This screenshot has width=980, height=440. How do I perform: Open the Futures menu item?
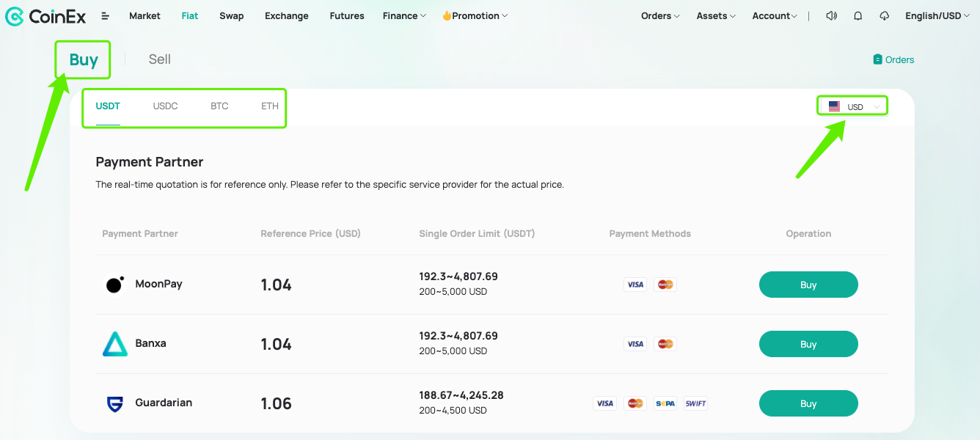point(347,15)
